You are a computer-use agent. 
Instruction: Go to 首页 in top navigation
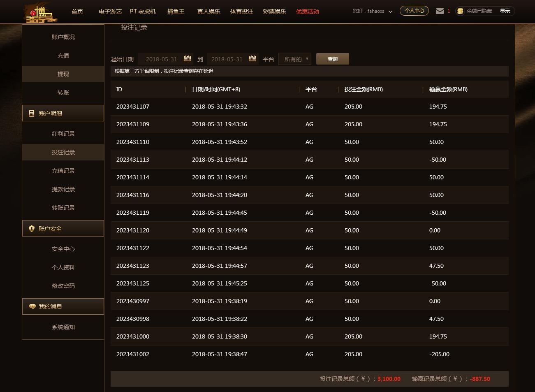tap(77, 12)
